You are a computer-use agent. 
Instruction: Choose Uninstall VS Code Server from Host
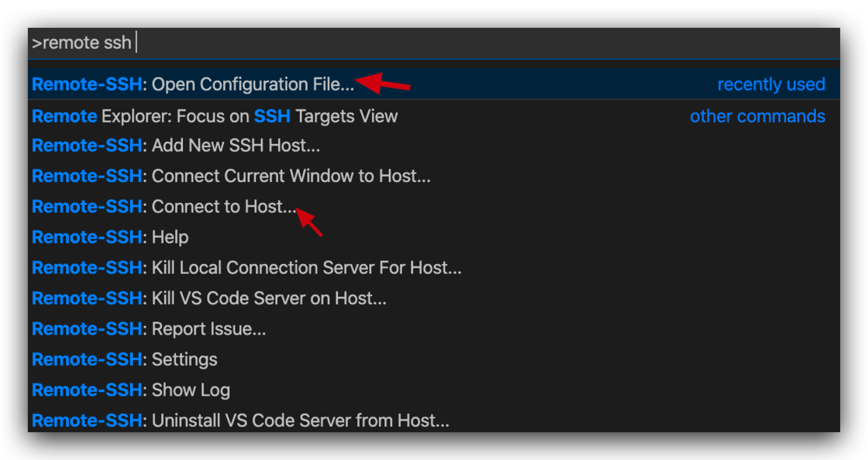point(240,421)
